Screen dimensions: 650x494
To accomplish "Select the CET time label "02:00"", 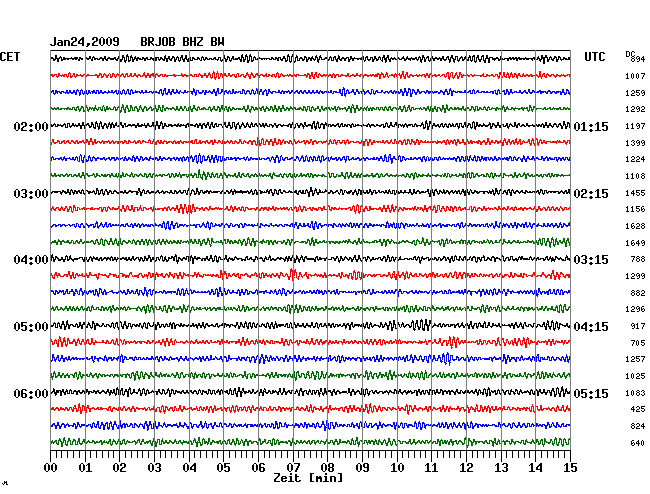I will [x=31, y=127].
